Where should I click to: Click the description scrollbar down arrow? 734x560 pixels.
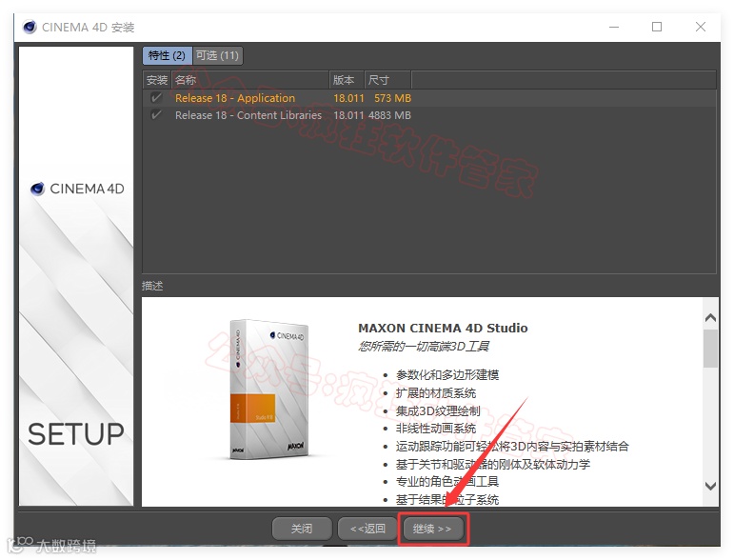coord(710,486)
